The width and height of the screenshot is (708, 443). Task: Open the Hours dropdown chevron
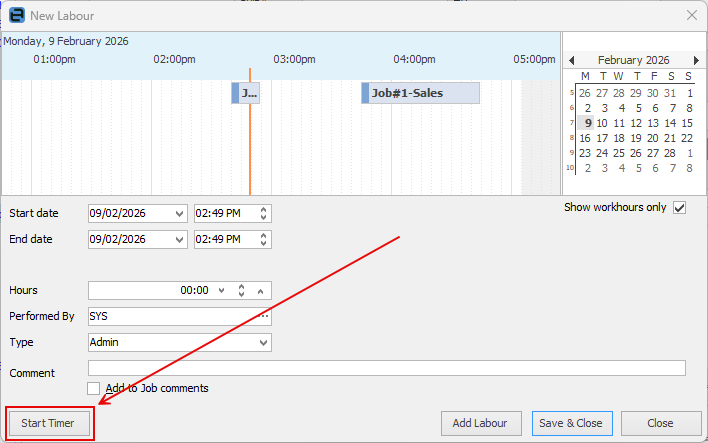coord(221,290)
